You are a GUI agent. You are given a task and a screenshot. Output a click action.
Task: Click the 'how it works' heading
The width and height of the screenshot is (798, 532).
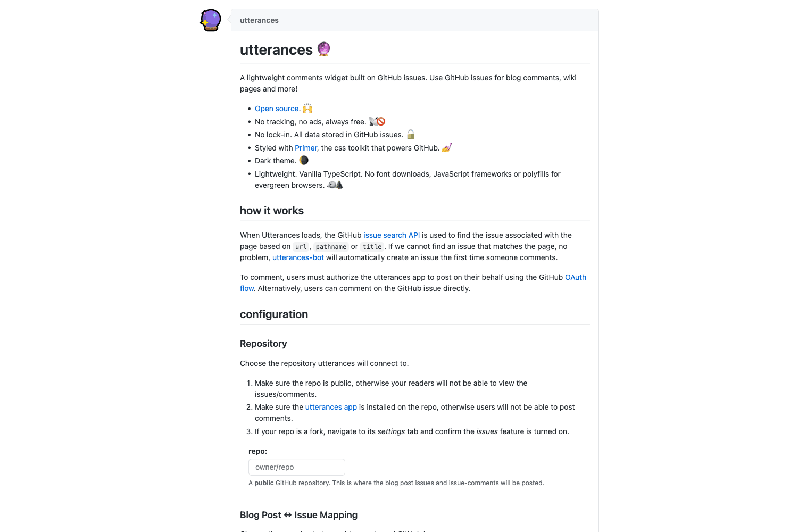coord(272,211)
